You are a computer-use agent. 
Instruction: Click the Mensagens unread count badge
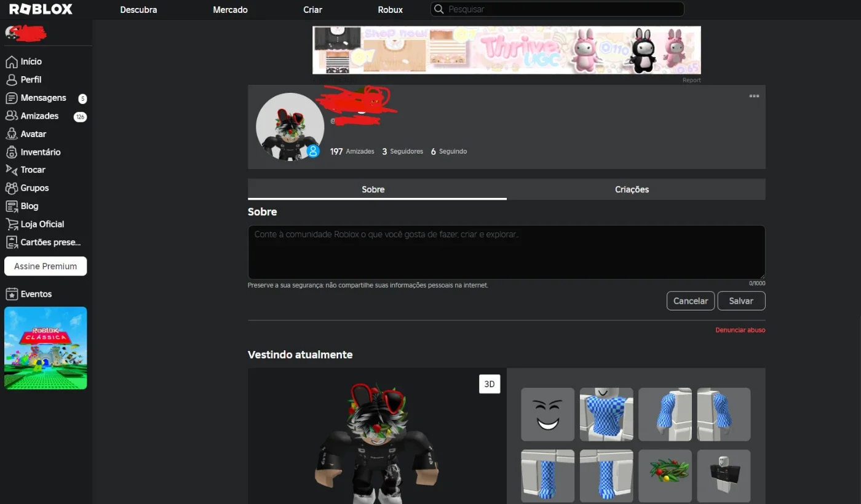[82, 98]
